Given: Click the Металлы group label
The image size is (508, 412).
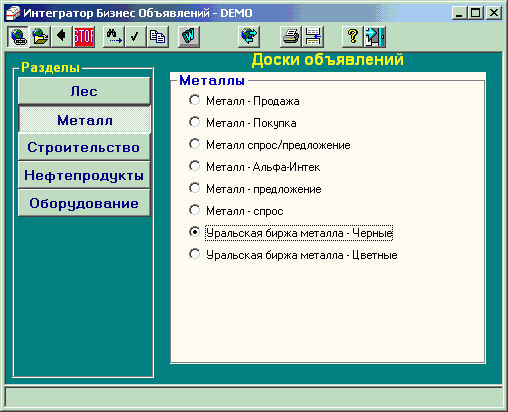Looking at the screenshot, I should (212, 80).
